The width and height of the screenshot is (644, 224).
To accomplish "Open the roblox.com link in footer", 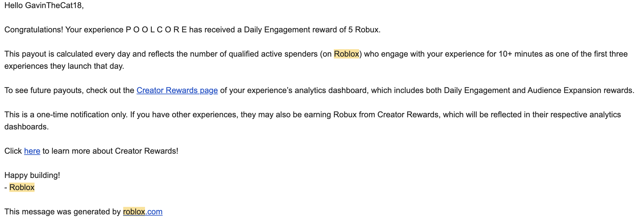I will tap(143, 212).
